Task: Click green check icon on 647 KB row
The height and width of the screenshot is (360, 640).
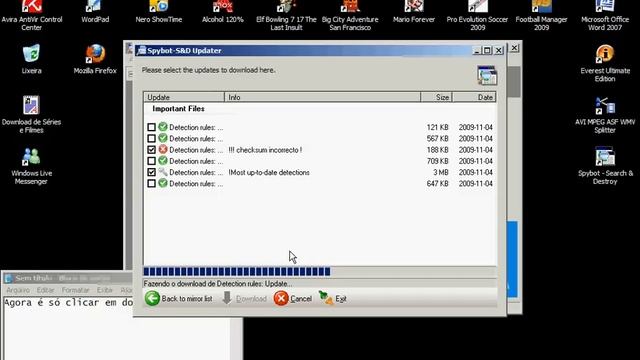Action: point(163,183)
